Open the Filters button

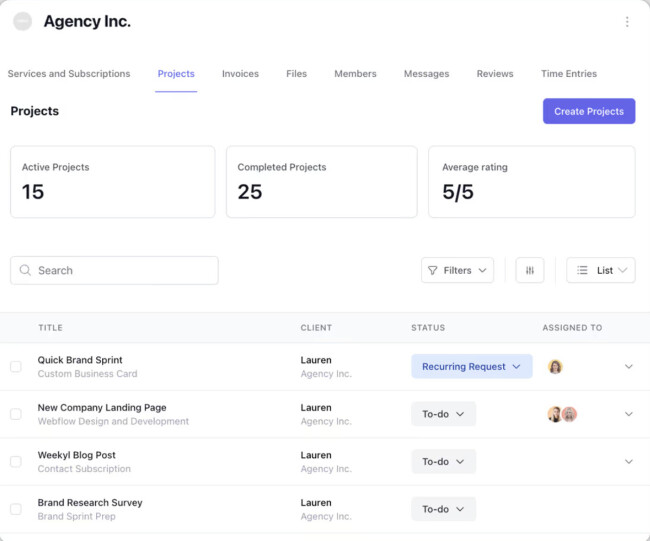pyautogui.click(x=457, y=270)
